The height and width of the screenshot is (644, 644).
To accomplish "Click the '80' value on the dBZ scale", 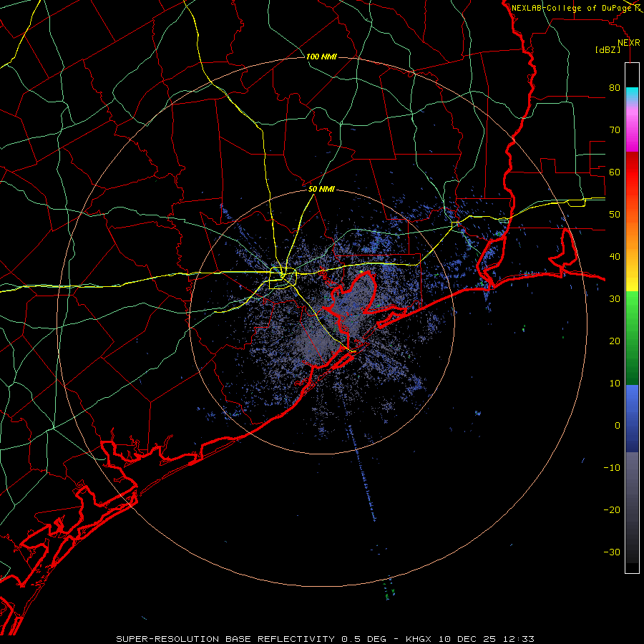I will (615, 87).
